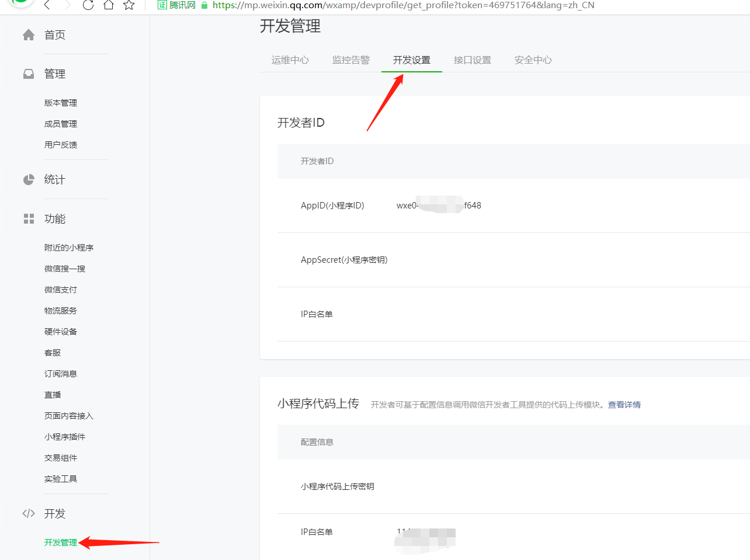The image size is (750, 560).
Task: Open 页面内容接入 in sidebar
Action: pos(69,416)
